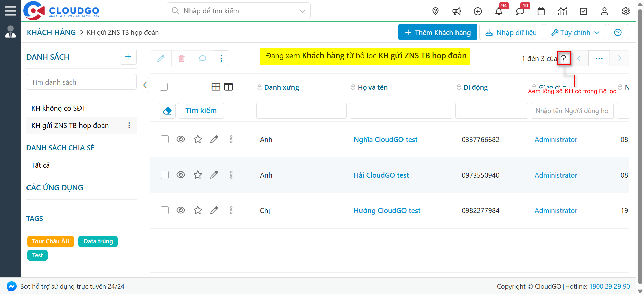The height and width of the screenshot is (294, 644).
Task: Select Tất cả under shared lists
Action: 40,165
